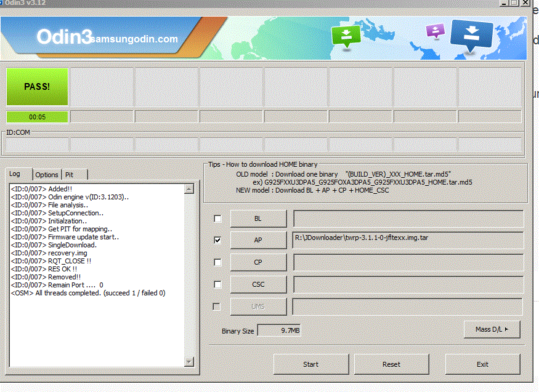Viewport: 539px width, 392px height.
Task: Click log line 'Odin engine v(ID:3.1203)..'
Action: pos(70,197)
